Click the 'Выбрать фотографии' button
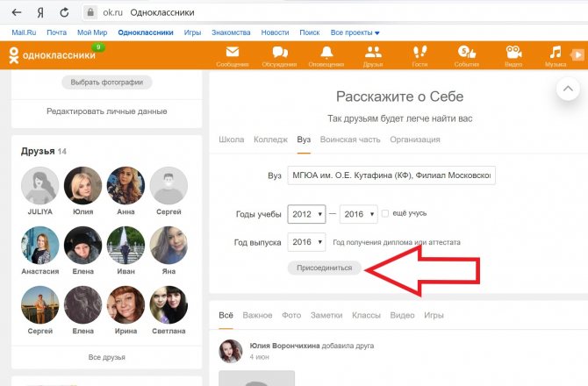 click(x=107, y=82)
